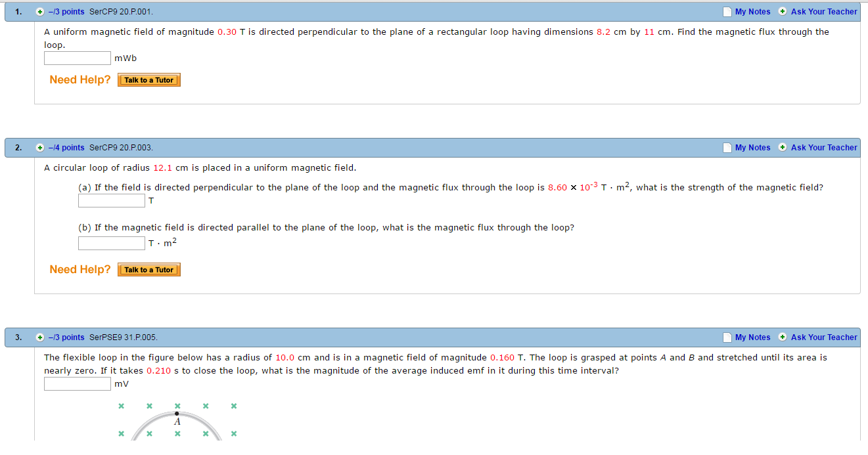Click Talk to a Tutor in question 2
The height and width of the screenshot is (455, 868).
coord(149,270)
